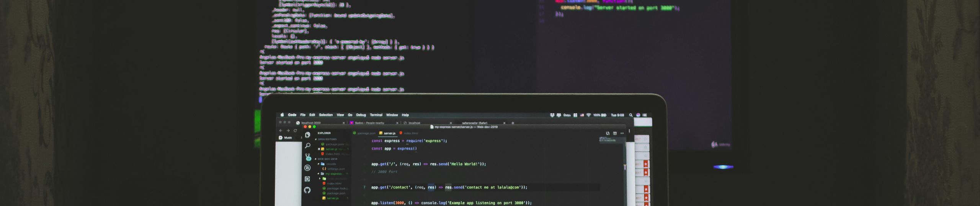Click the split editor icon

click(615, 133)
